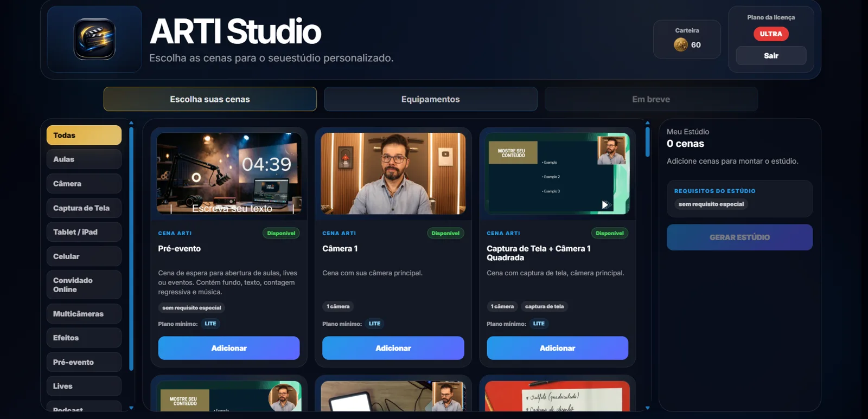This screenshot has width=868, height=419.
Task: Show the Multicâmeras scenes
Action: [84, 314]
